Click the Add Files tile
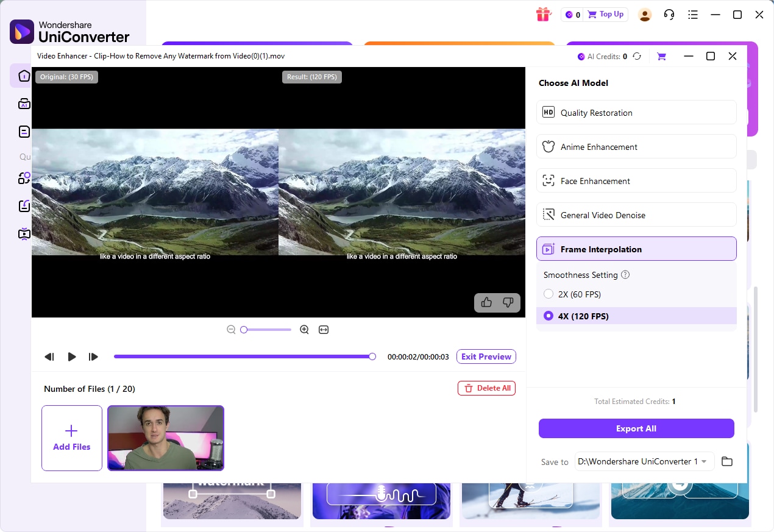Image resolution: width=774 pixels, height=532 pixels. pyautogui.click(x=72, y=438)
